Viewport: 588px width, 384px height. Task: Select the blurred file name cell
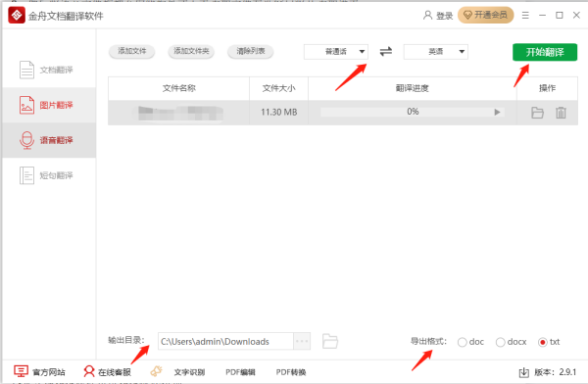pos(179,113)
